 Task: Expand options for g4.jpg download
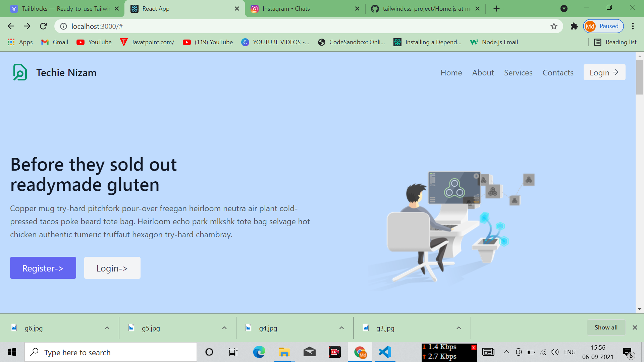341,328
